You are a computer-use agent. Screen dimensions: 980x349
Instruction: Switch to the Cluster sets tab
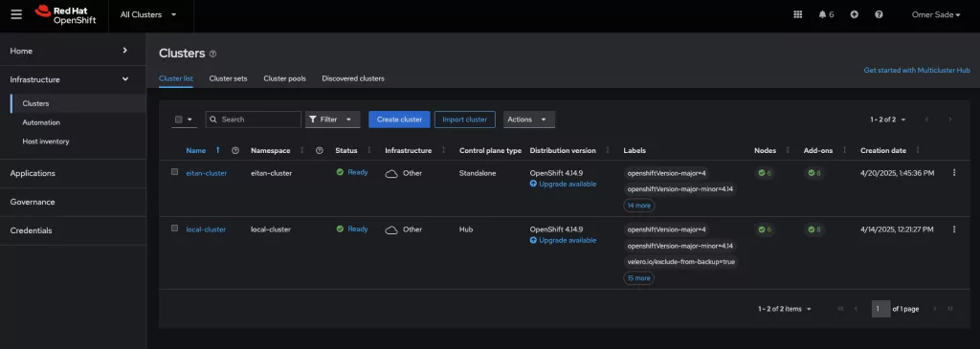(228, 78)
